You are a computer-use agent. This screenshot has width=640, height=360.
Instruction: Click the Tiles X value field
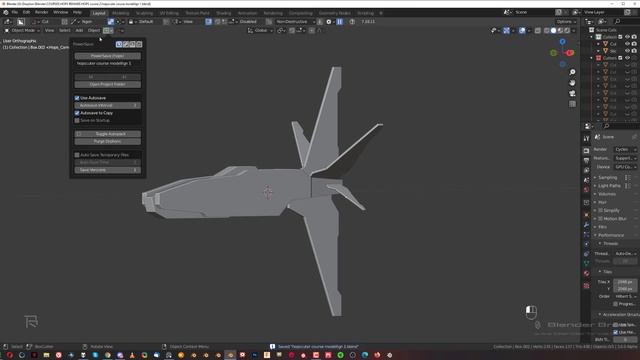pos(625,282)
